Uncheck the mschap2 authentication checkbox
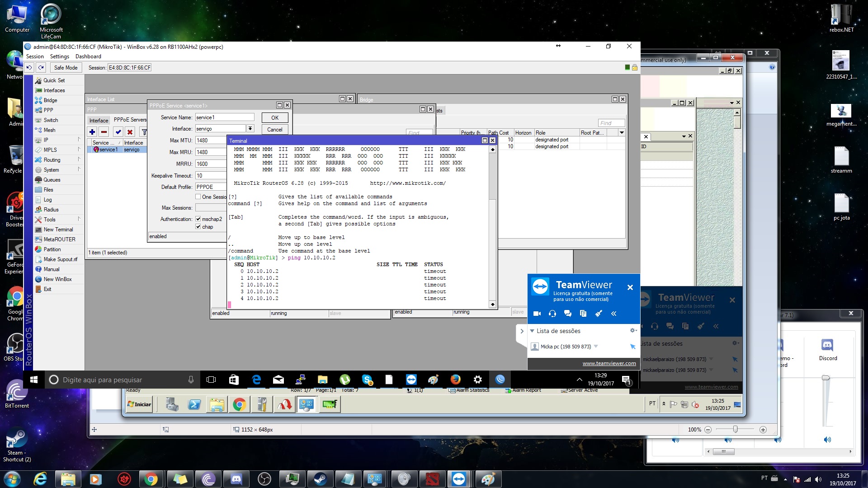The image size is (868, 488). [198, 219]
